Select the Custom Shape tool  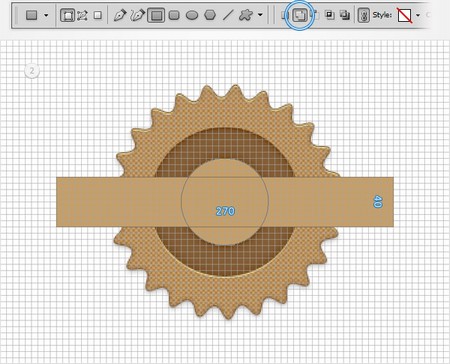click(x=246, y=15)
